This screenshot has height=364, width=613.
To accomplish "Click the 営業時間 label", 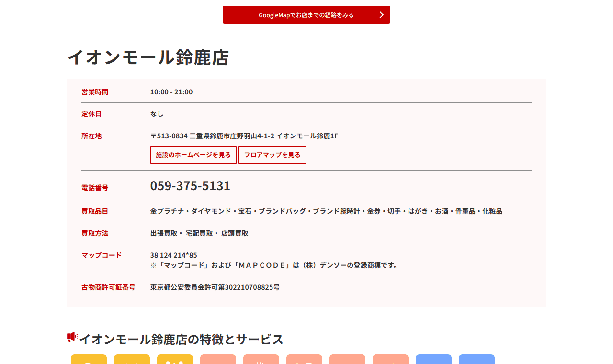I will tap(95, 92).
